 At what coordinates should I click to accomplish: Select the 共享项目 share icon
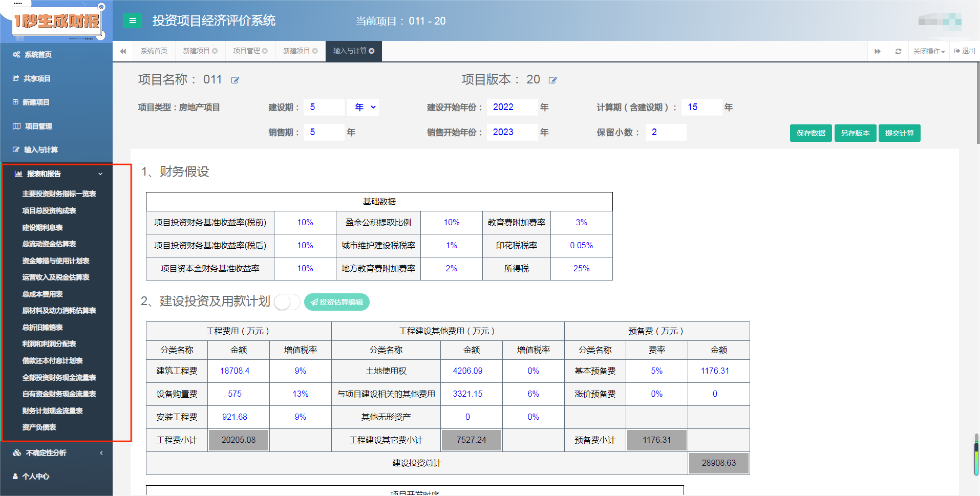tap(16, 78)
